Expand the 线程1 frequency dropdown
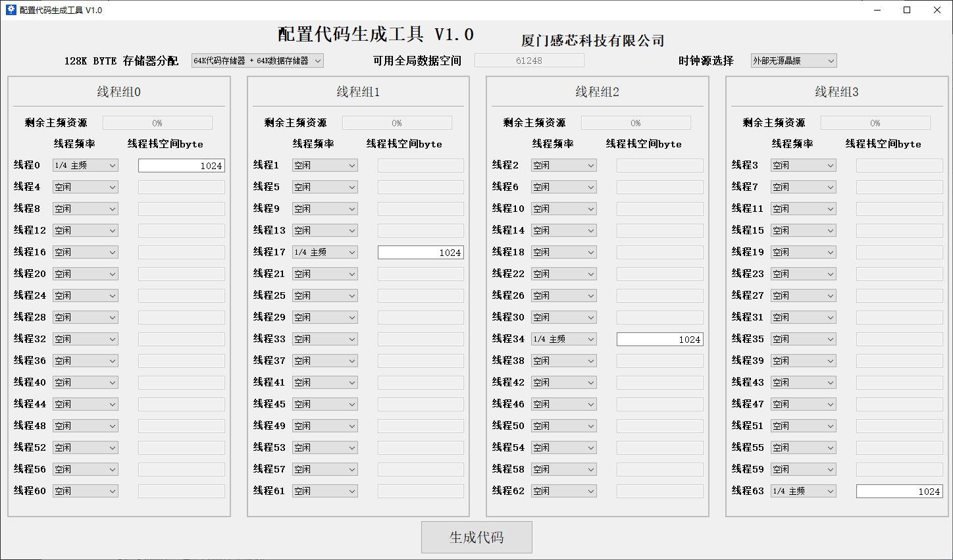Image resolution: width=953 pixels, height=560 pixels. (x=325, y=165)
